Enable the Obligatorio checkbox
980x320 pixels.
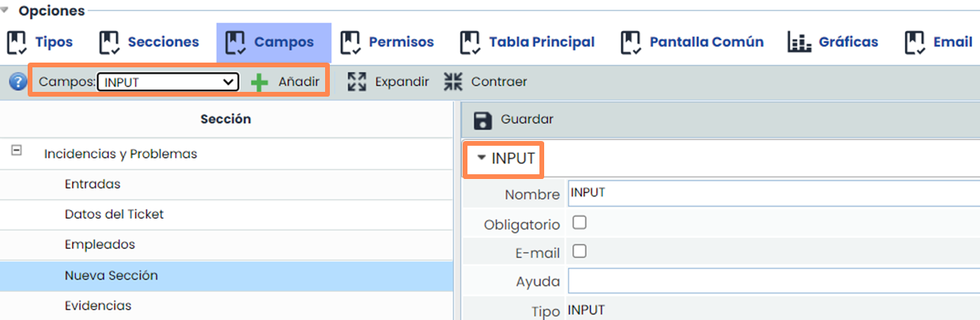[x=579, y=223]
